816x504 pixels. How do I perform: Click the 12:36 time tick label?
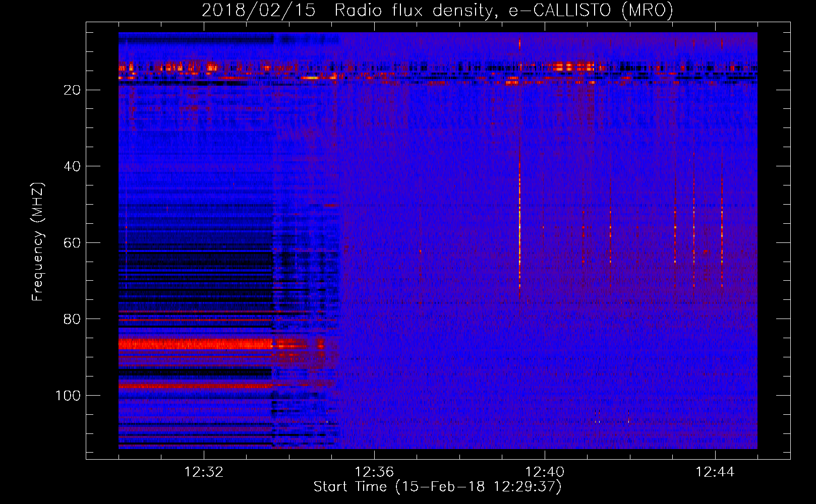click(374, 472)
